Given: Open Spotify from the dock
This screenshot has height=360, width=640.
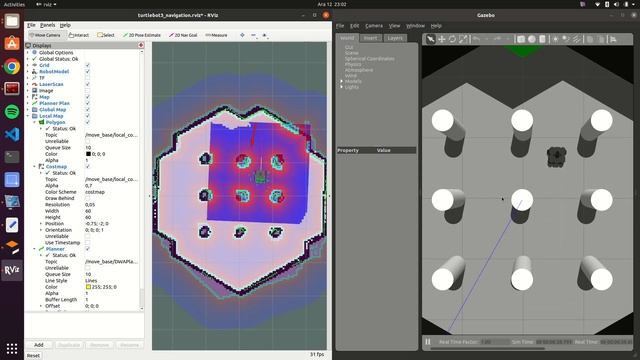Looking at the screenshot, I should tap(12, 111).
